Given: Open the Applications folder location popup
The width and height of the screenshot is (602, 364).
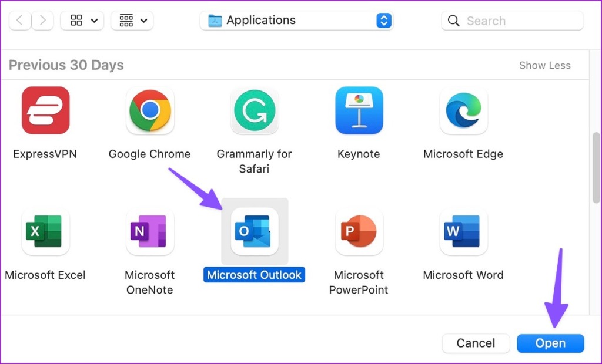Looking at the screenshot, I should click(296, 21).
